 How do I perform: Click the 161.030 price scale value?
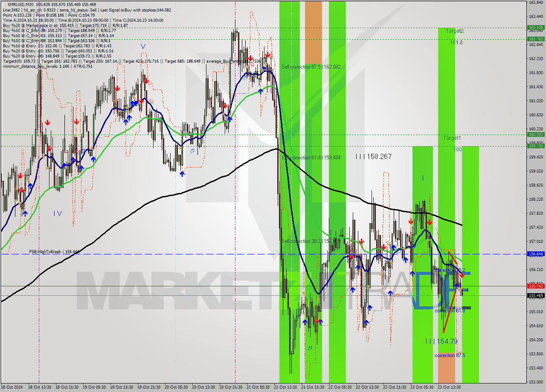[536, 101]
